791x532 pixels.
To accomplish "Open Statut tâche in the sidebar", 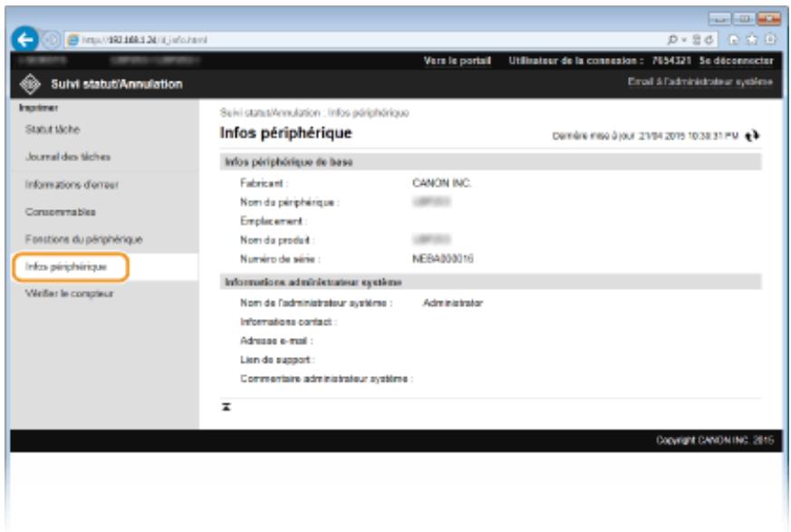I will point(53,130).
